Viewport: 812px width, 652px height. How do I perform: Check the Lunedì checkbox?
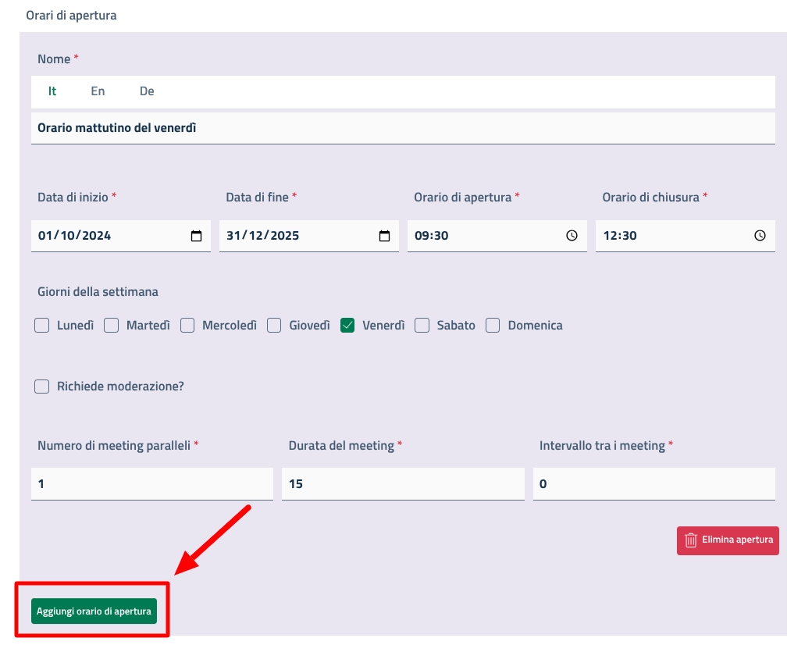[42, 326]
